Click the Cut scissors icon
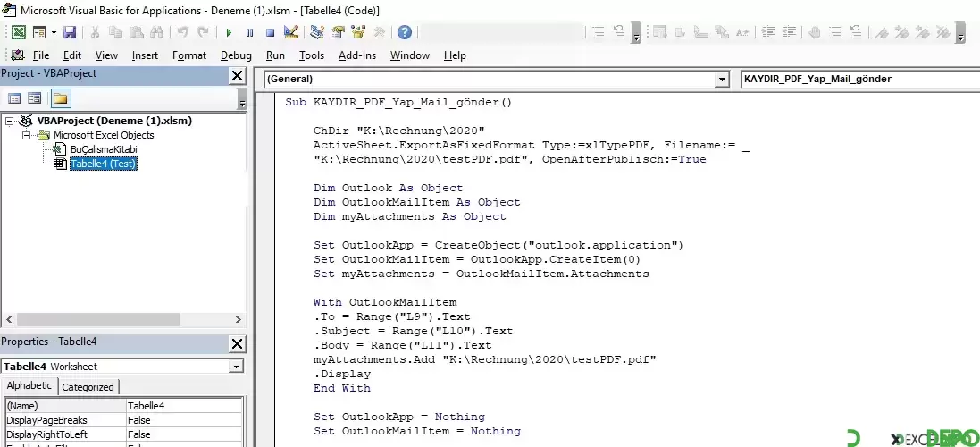 [95, 32]
